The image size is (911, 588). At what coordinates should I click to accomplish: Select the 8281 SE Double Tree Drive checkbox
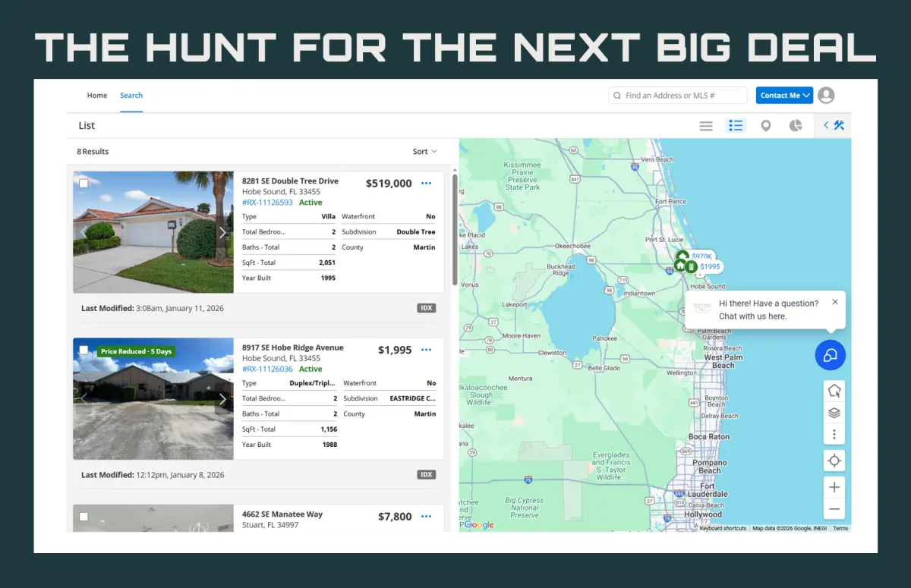pyautogui.click(x=84, y=184)
